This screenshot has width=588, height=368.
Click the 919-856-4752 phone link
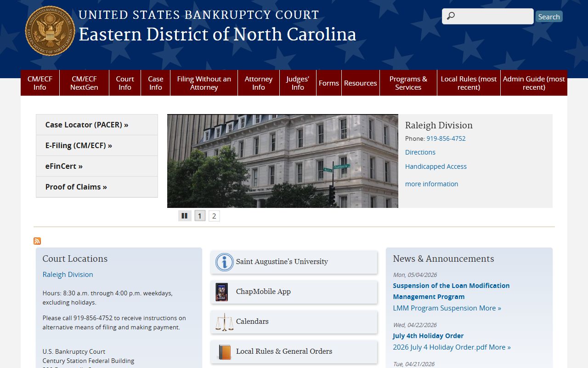click(x=446, y=138)
